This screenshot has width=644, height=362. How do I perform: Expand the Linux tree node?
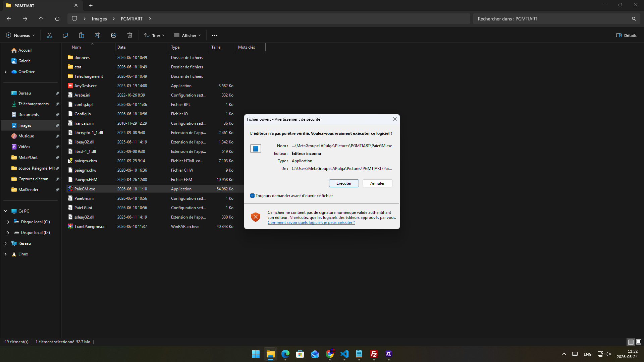click(5, 254)
